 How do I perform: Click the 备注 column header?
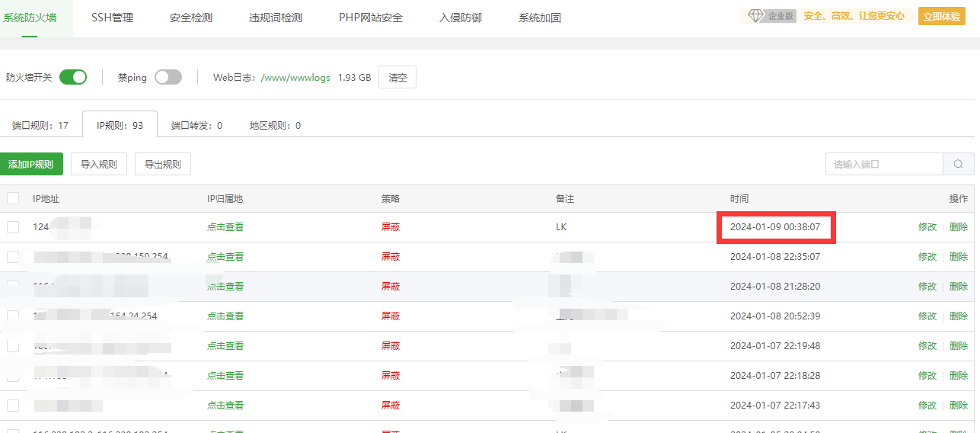tap(565, 199)
